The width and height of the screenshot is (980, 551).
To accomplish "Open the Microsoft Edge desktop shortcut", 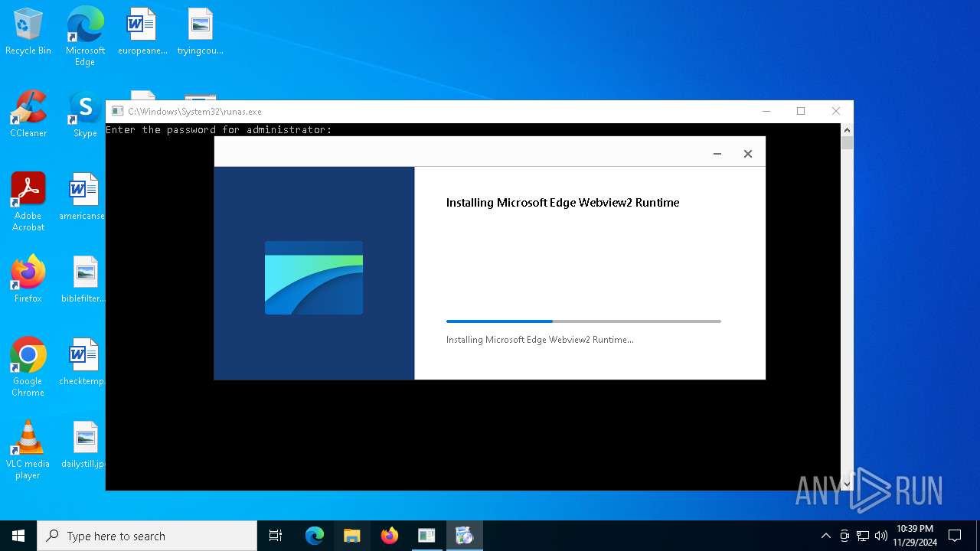I will (85, 36).
